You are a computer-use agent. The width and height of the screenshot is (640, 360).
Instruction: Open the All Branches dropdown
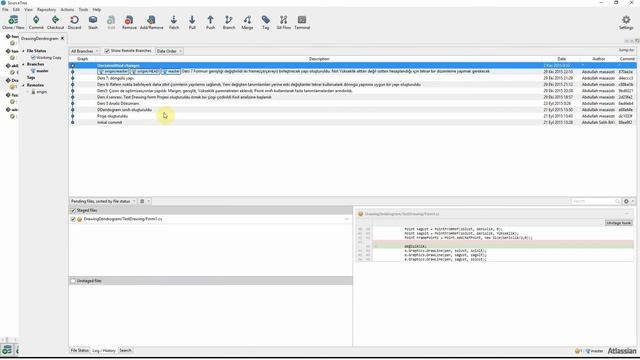click(84, 51)
